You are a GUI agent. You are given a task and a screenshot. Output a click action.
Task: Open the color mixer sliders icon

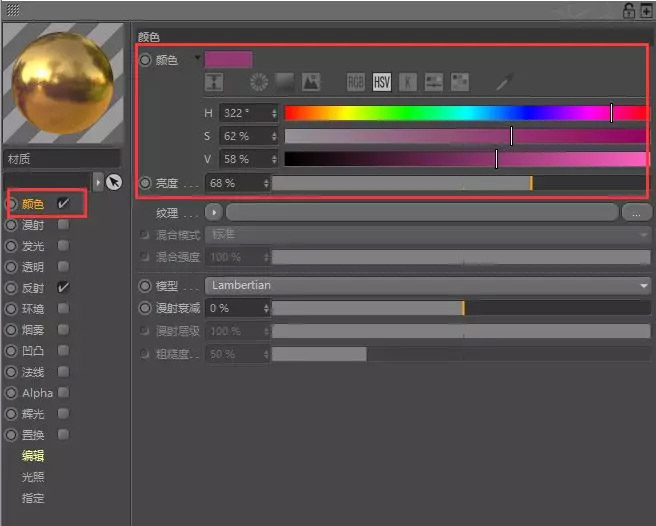(433, 82)
